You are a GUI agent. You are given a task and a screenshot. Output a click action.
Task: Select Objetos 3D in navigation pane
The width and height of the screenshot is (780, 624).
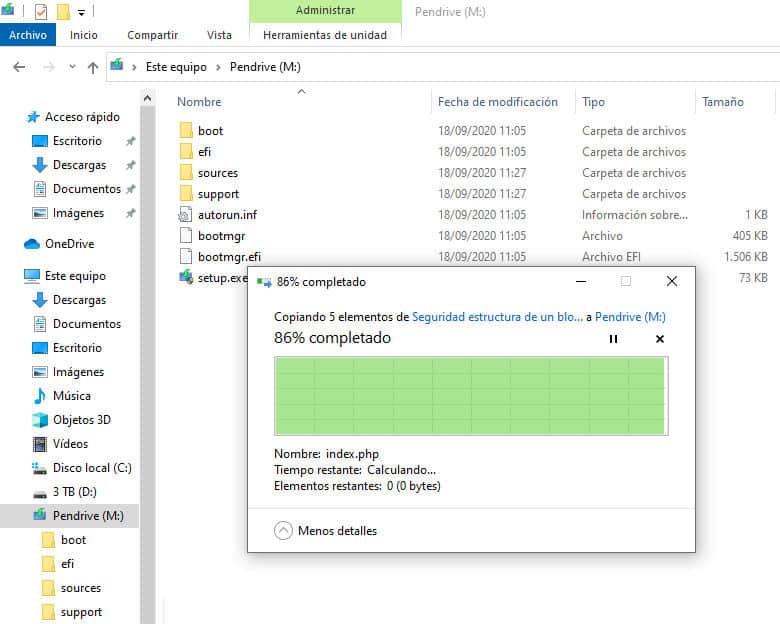[81, 420]
